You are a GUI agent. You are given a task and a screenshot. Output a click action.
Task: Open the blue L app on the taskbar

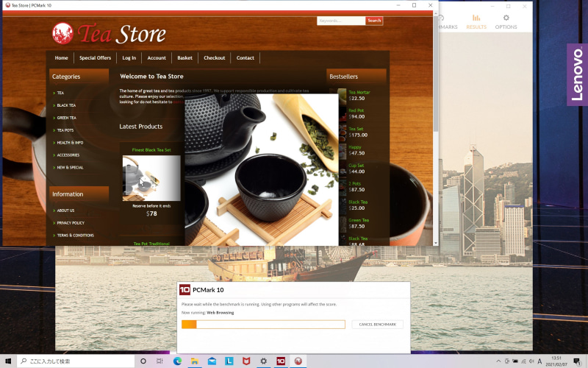coord(229,361)
